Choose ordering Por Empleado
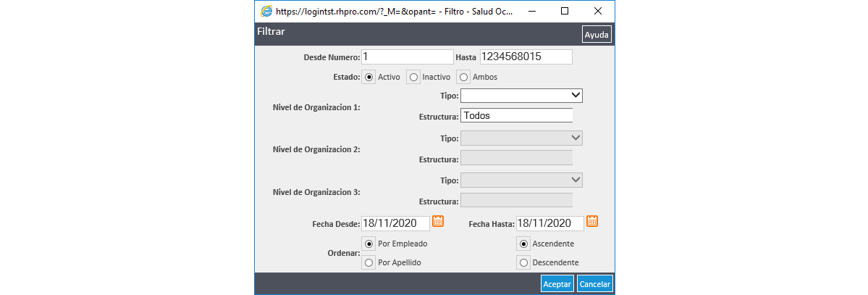868x295 pixels. coord(368,244)
